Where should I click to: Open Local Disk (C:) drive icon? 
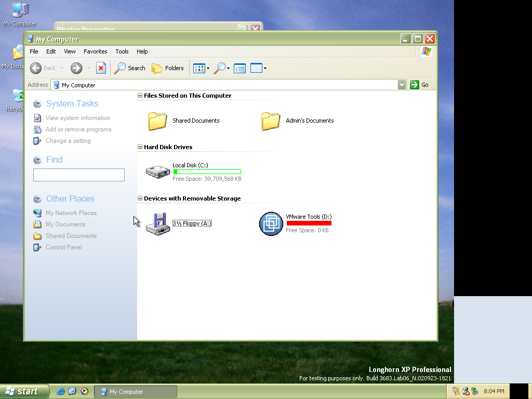(157, 171)
